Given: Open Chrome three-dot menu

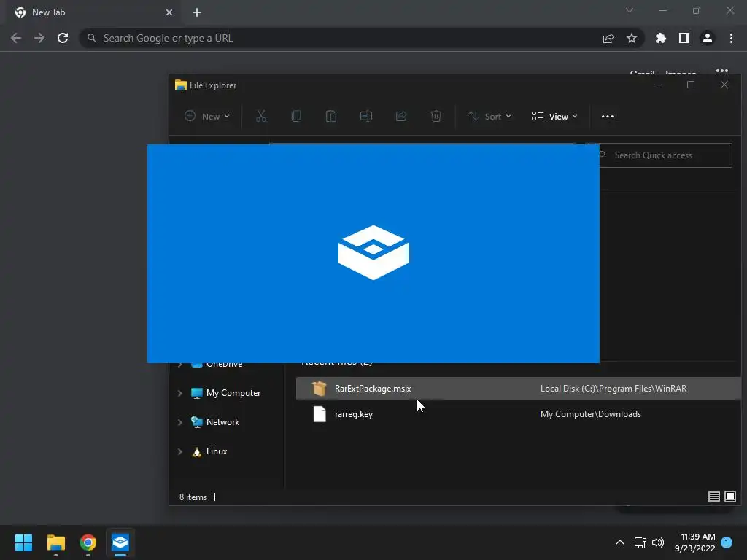Looking at the screenshot, I should [731, 38].
